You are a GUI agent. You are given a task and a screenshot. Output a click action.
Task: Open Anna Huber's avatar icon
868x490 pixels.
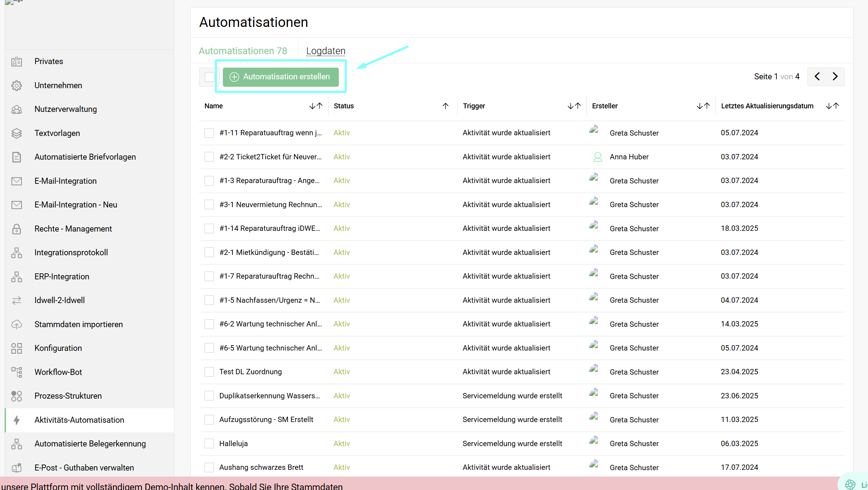click(x=597, y=157)
